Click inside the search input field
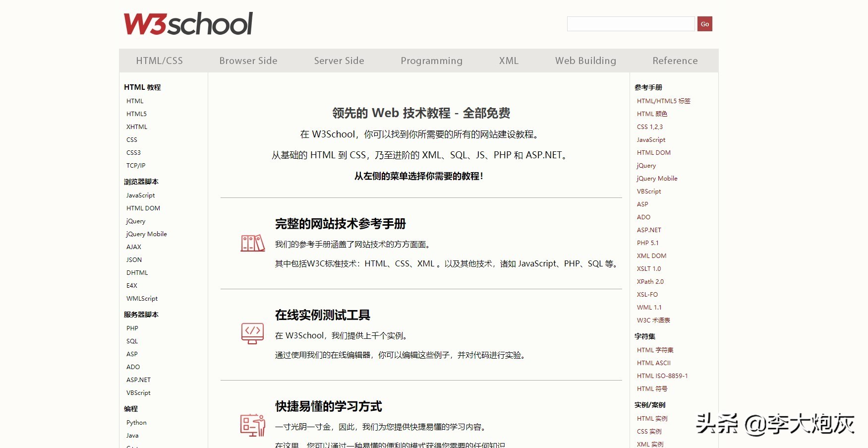This screenshot has height=448, width=868. click(630, 23)
